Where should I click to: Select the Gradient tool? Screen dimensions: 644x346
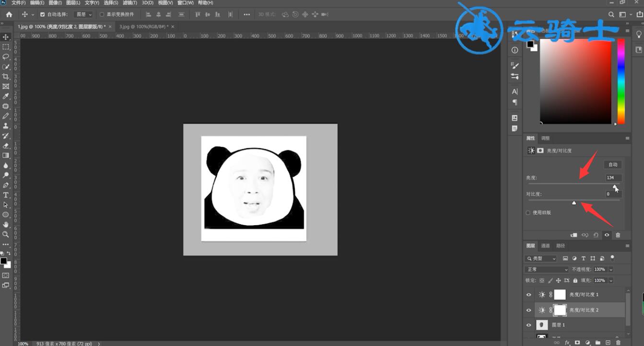(x=6, y=156)
